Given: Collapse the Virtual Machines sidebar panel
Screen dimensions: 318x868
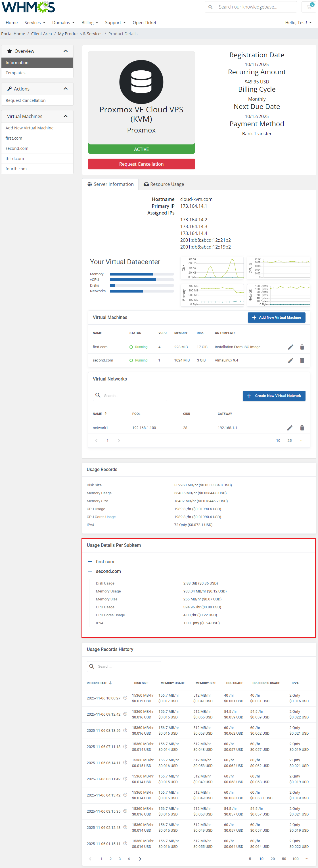Looking at the screenshot, I should click(65, 117).
